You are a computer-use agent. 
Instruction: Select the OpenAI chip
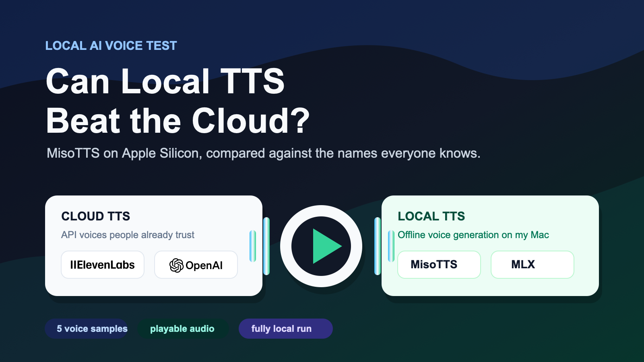(196, 265)
